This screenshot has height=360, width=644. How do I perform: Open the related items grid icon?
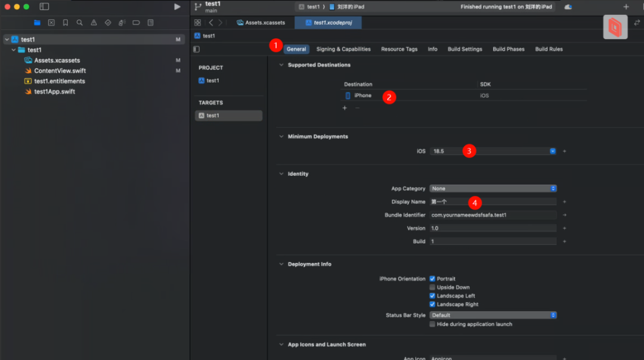(x=197, y=23)
